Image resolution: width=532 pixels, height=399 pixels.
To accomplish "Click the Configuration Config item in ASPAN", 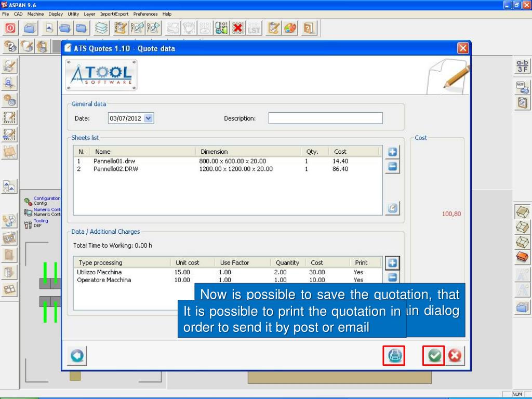I will click(42, 201).
